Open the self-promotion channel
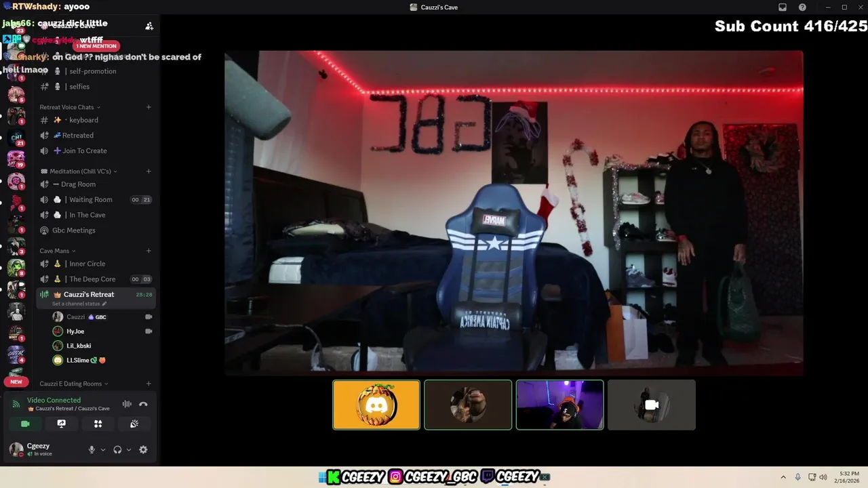 click(96, 71)
